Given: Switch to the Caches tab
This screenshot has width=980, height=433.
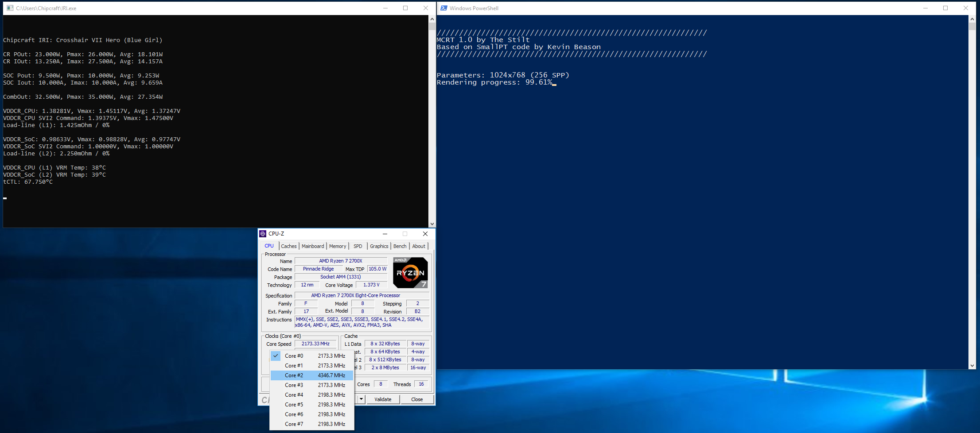Looking at the screenshot, I should tap(289, 246).
